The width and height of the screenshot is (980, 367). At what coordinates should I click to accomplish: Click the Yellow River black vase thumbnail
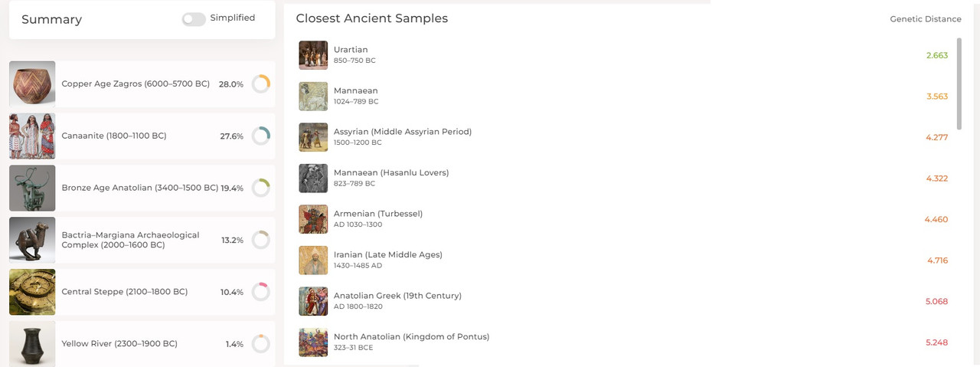32,343
